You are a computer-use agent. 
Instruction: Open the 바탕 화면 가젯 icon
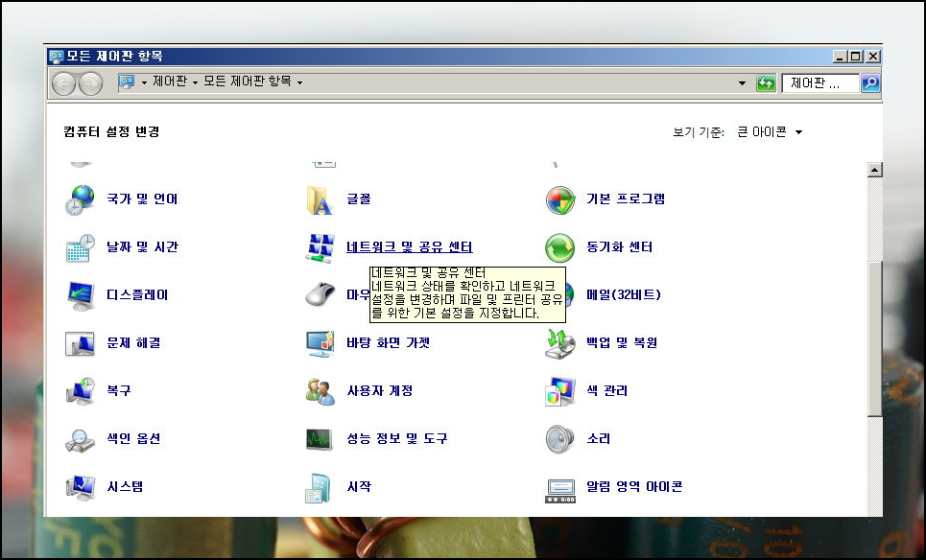(320, 343)
